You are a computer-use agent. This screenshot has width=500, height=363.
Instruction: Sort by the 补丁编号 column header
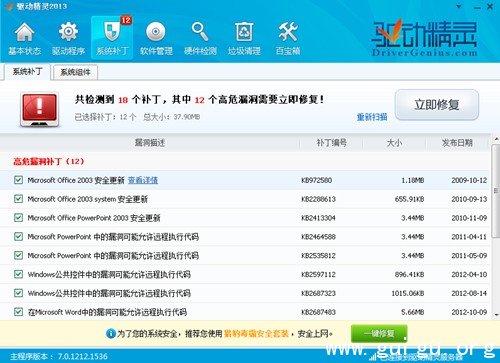click(331, 143)
